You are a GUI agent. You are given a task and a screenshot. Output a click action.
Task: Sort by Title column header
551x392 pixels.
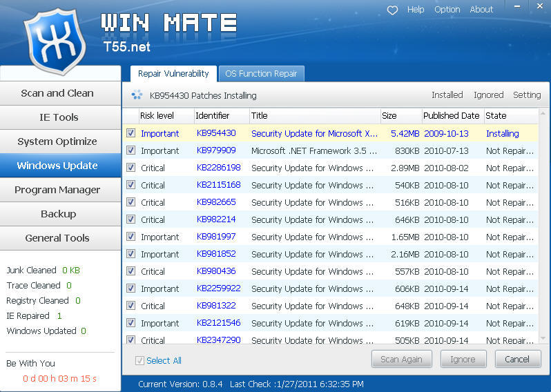tap(315, 115)
